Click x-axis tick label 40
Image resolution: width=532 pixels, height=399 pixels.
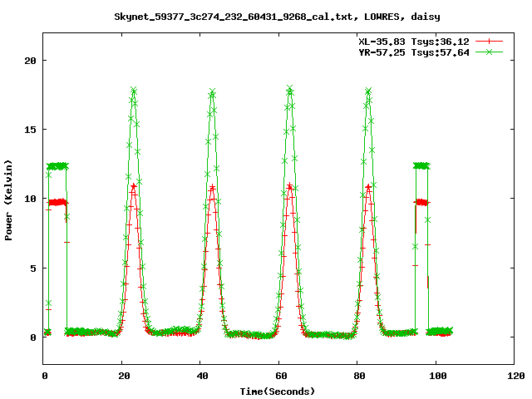[x=202, y=376]
